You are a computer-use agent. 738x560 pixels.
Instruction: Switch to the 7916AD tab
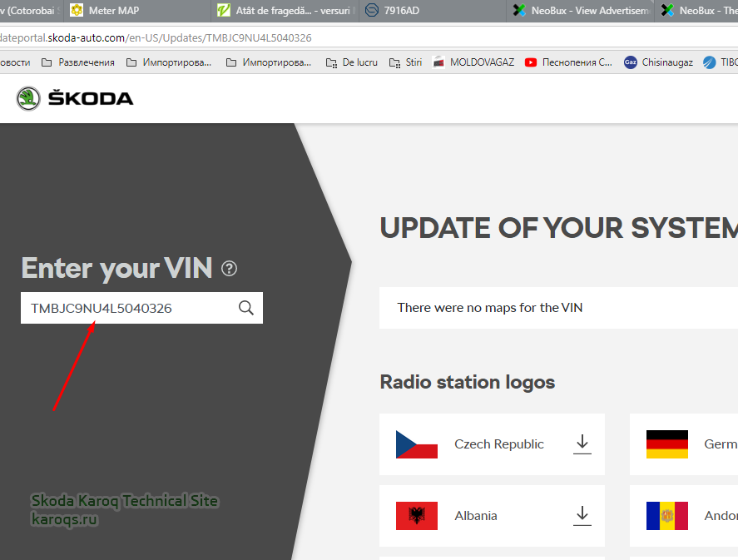click(433, 10)
